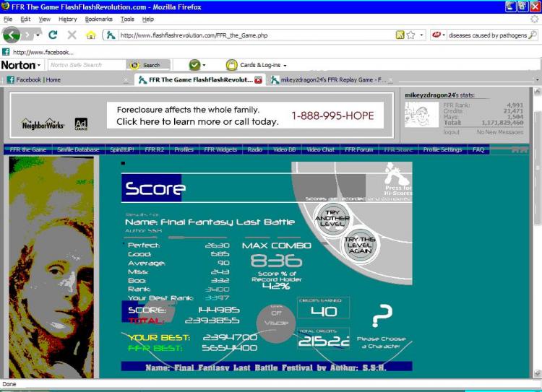Open FFR the Game nav link
542x392 pixels.
[28, 149]
